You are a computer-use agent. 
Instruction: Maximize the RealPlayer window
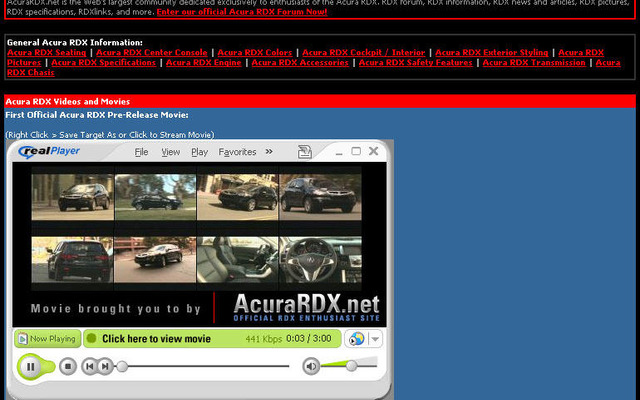pyautogui.click(x=356, y=151)
